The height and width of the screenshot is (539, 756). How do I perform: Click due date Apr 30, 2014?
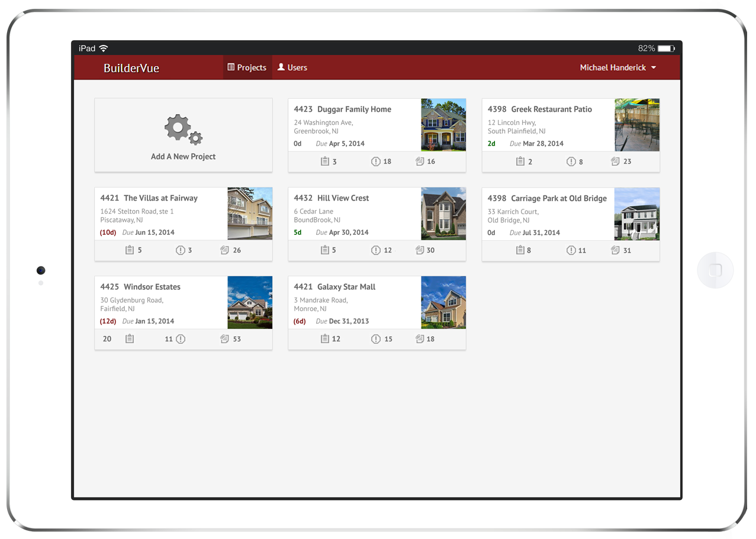tap(349, 232)
